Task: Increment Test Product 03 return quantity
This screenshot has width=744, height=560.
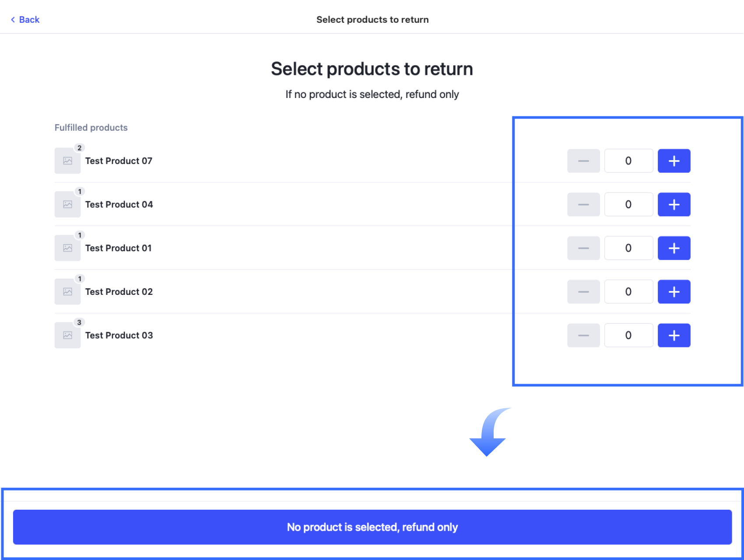Action: (674, 336)
